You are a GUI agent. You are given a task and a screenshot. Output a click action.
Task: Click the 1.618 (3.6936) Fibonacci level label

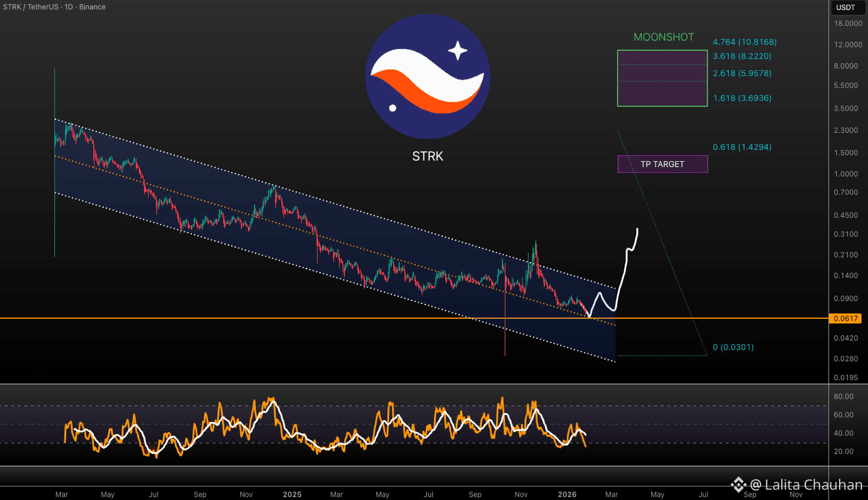pyautogui.click(x=742, y=98)
